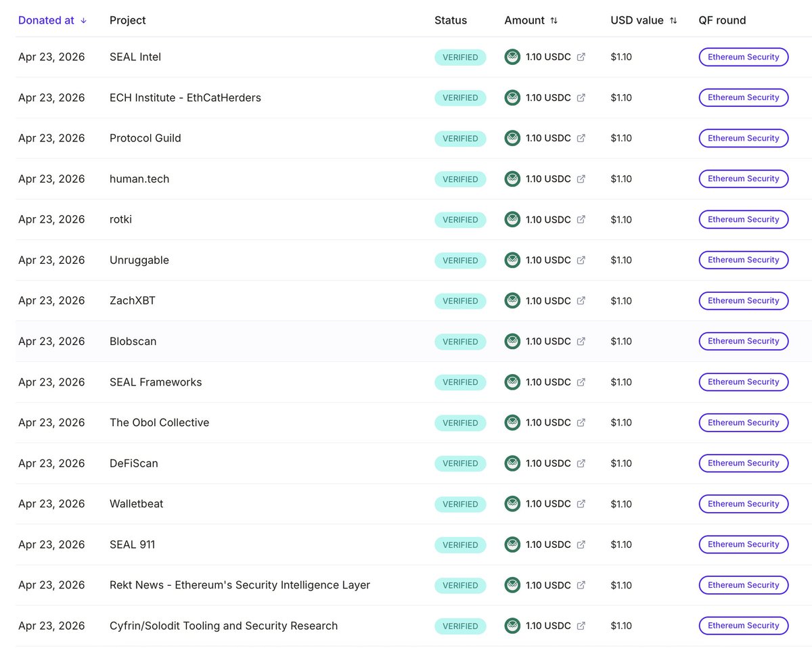Viewport: 812px width, 648px height.
Task: Click USDC token icon in Cyfrin/Solodit row
Action: pos(512,625)
